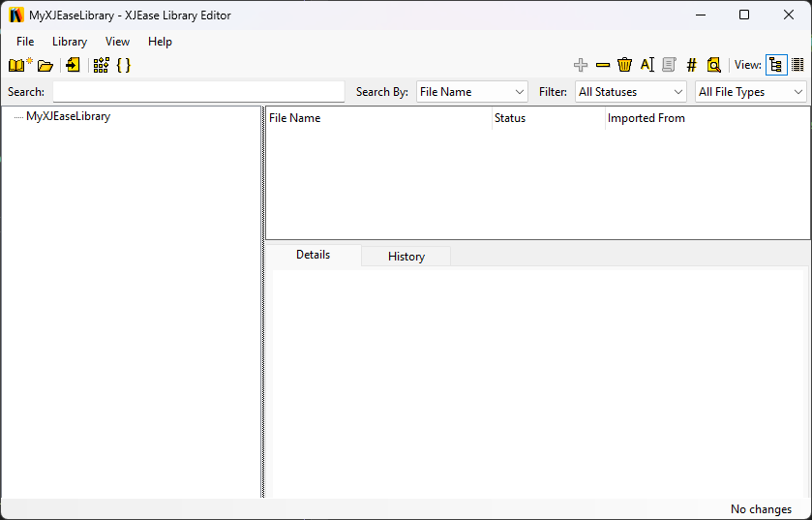Screen dimensions: 812x520
Task: Open the Search By File Name dropdown
Action: tap(471, 92)
